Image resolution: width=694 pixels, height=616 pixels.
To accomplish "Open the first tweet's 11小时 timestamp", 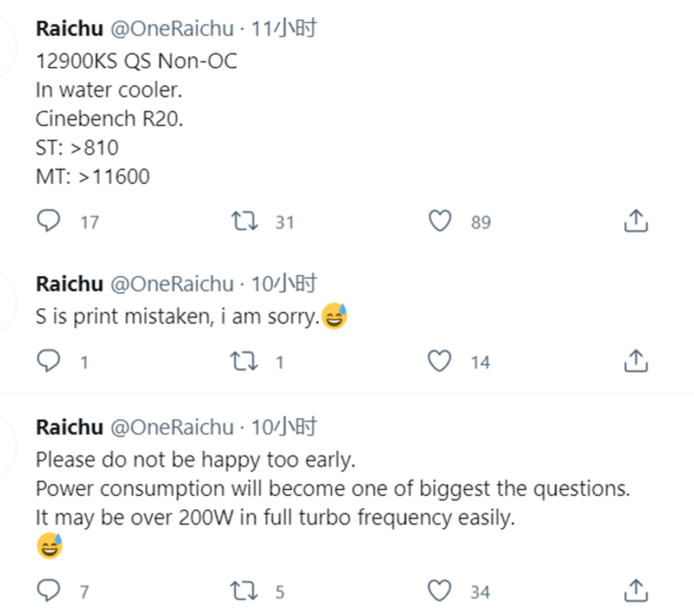I will (284, 28).
